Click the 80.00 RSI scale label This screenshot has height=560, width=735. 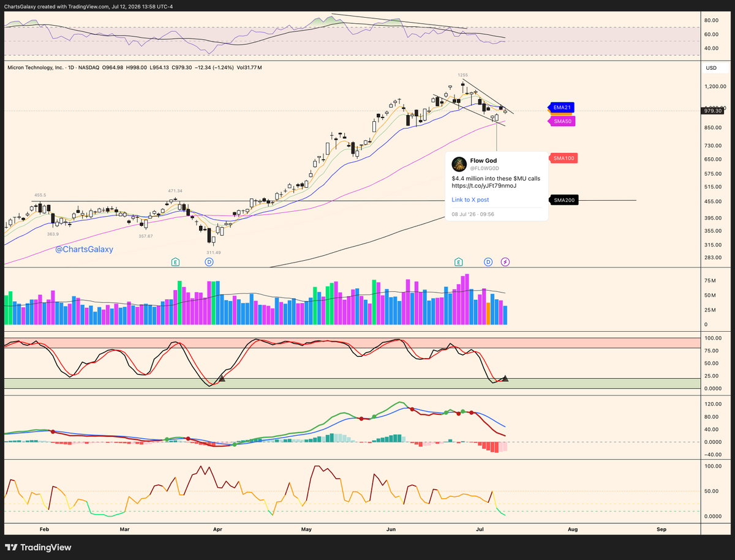click(x=711, y=20)
